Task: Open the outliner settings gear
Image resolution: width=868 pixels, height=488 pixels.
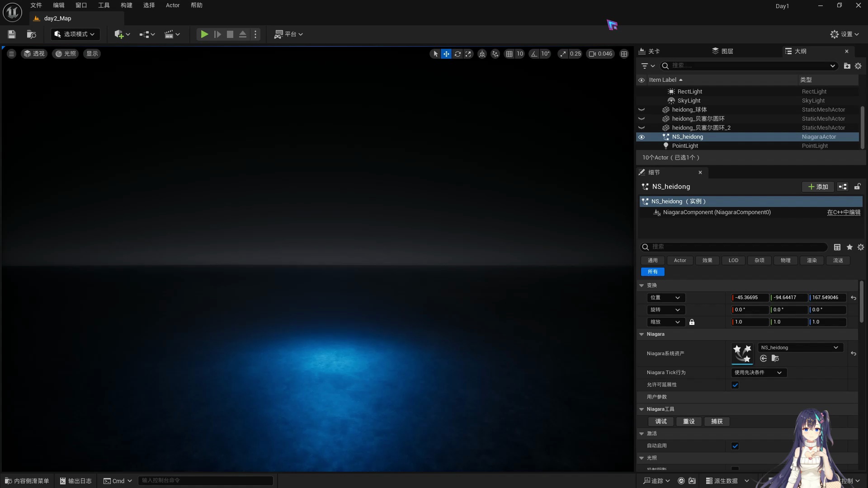Action: [858, 66]
